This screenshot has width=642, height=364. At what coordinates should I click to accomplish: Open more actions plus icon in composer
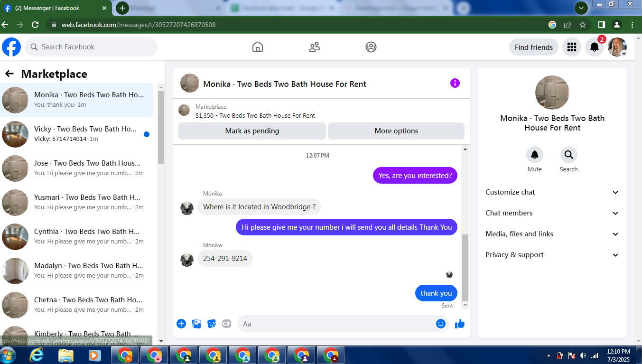[181, 324]
